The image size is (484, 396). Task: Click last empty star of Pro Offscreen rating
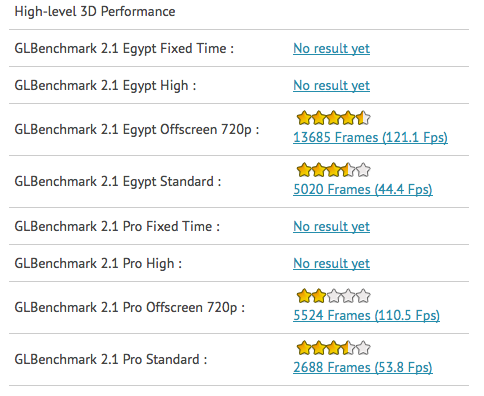coord(363,296)
